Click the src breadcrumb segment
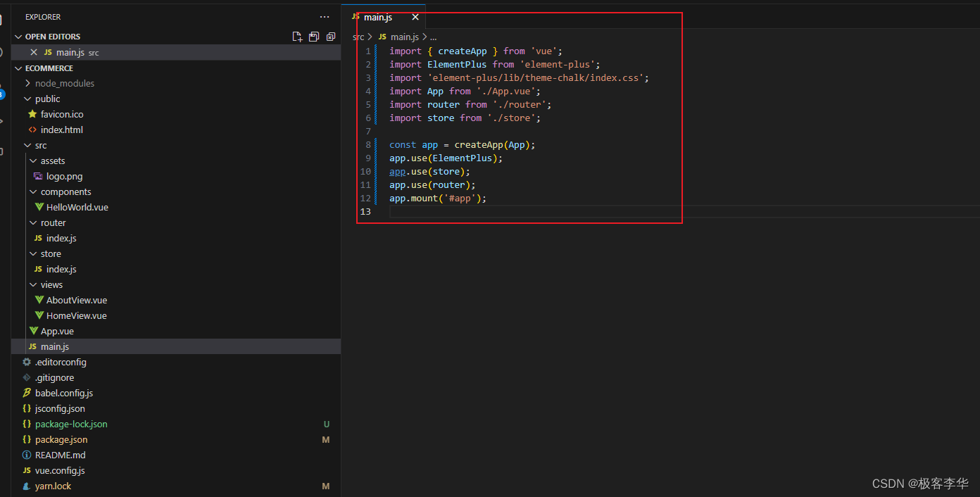The image size is (980, 497). 358,37
